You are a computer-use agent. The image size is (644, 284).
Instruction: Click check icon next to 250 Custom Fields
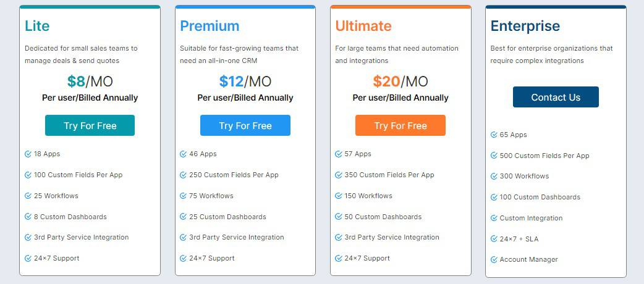[x=183, y=175]
